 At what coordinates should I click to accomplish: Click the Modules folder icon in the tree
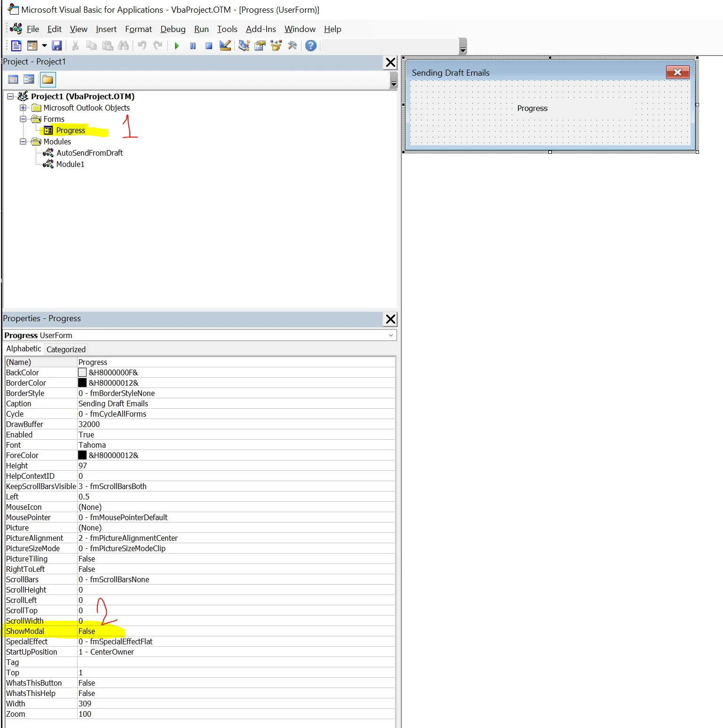(x=36, y=142)
